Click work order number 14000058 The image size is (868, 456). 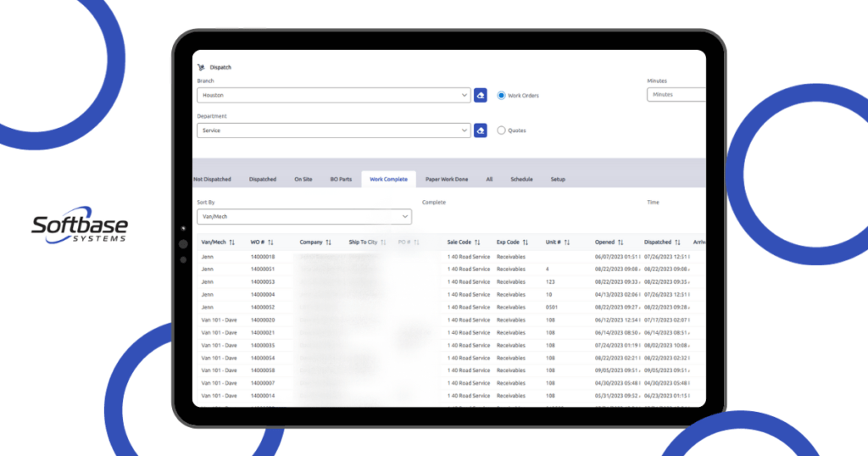pos(263,370)
